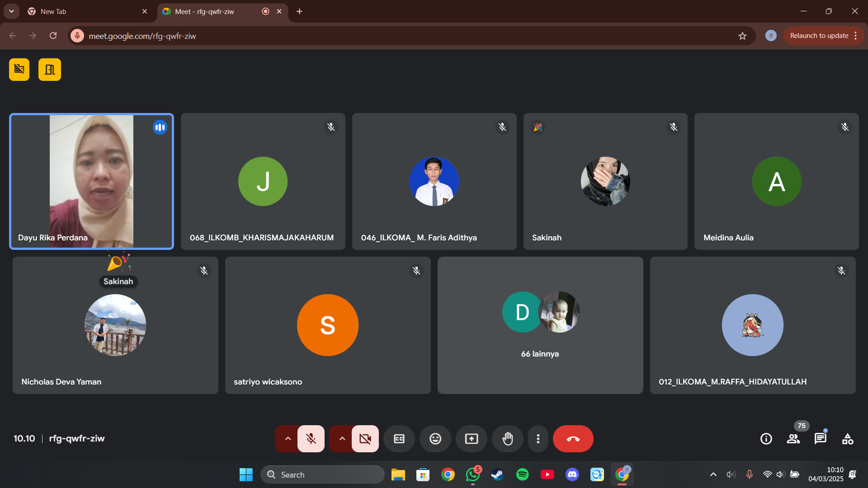Click Relaunch to update button

point(819,36)
